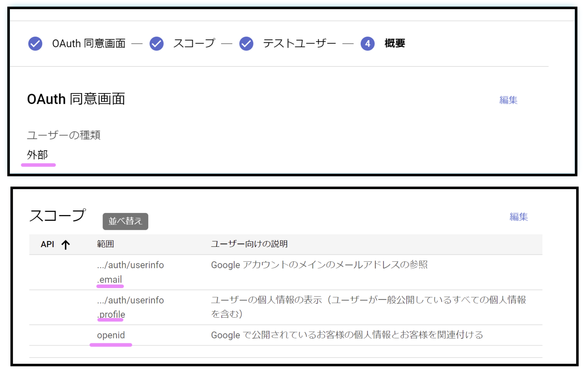Viewport: 588px width, 370px height.
Task: Click the 外部 user type value
Action: click(x=37, y=155)
